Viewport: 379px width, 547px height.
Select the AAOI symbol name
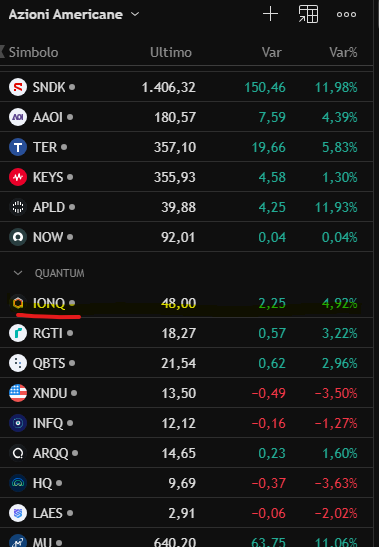point(48,117)
